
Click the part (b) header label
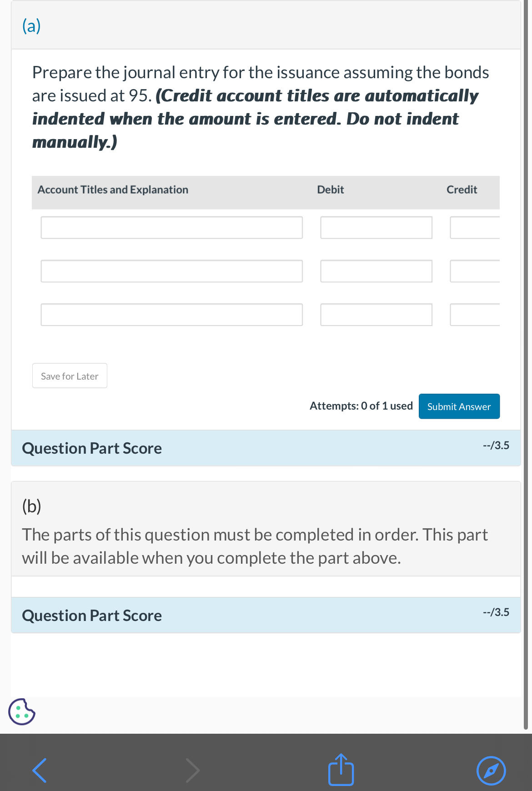[31, 506]
